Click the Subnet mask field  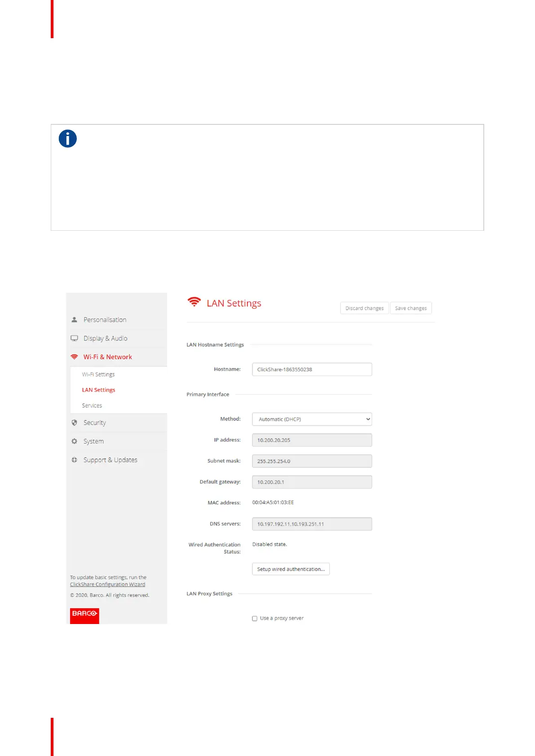tap(312, 461)
